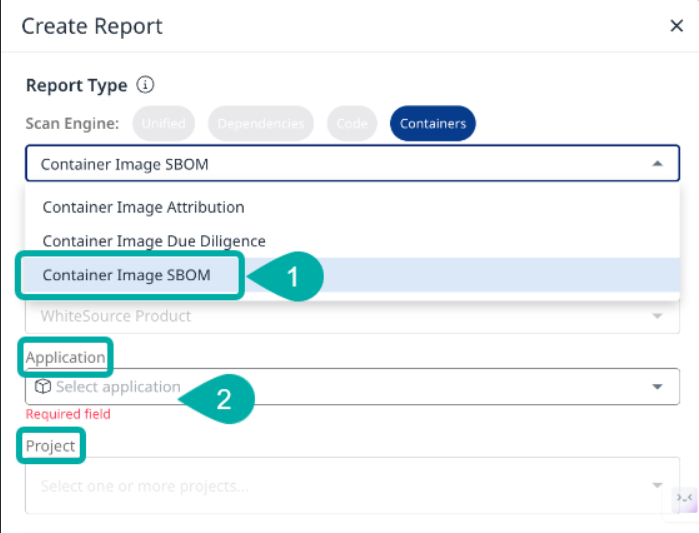The image size is (699, 533).
Task: Choose Container Image Attribution from list
Action: pyautogui.click(x=143, y=207)
